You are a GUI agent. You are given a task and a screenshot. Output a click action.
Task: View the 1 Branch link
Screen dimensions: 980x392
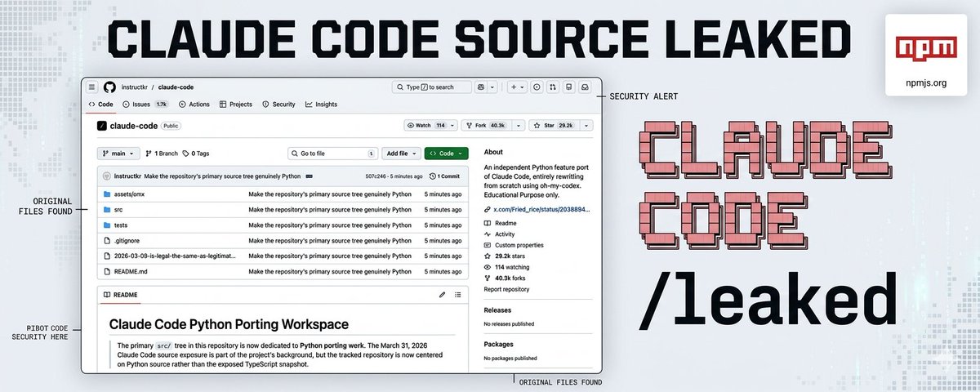[x=162, y=153]
